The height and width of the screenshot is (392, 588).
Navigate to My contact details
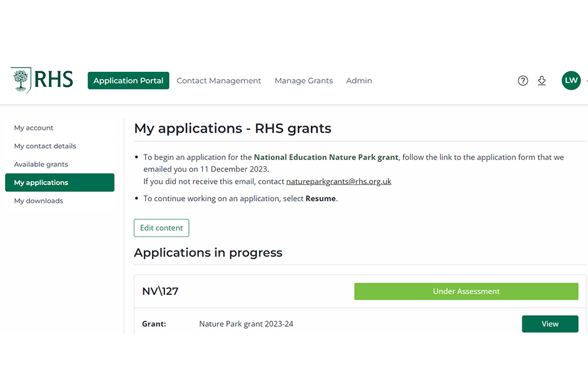point(45,146)
